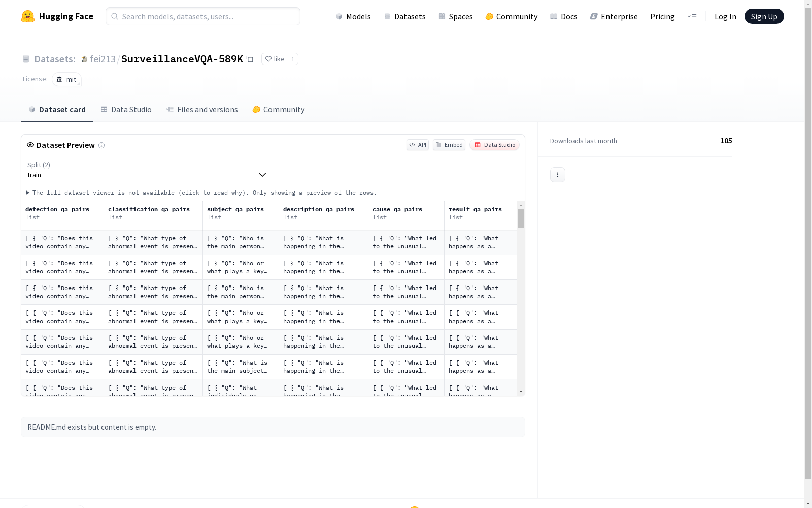Click the Sign Up button

764,16
